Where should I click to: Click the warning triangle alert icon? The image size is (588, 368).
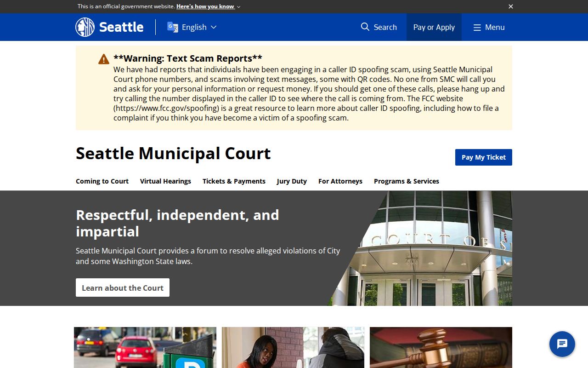point(104,59)
